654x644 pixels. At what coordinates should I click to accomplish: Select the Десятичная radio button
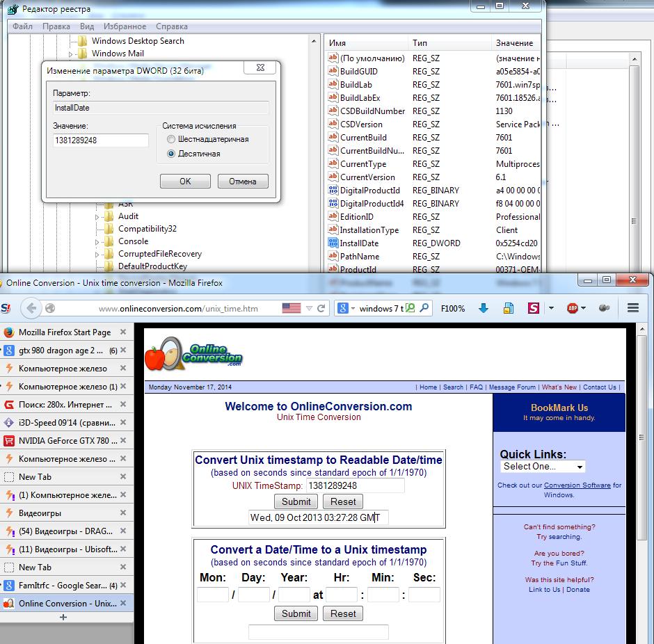(x=170, y=154)
